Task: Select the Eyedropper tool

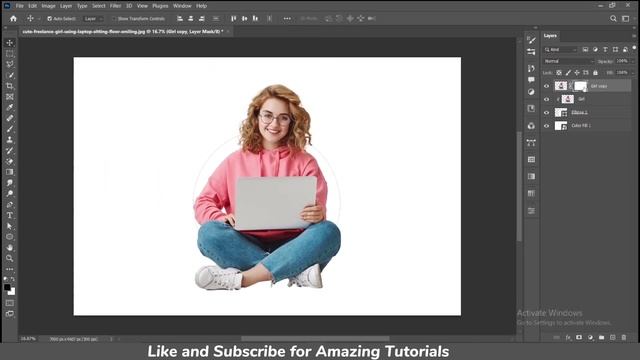Action: pyautogui.click(x=10, y=107)
